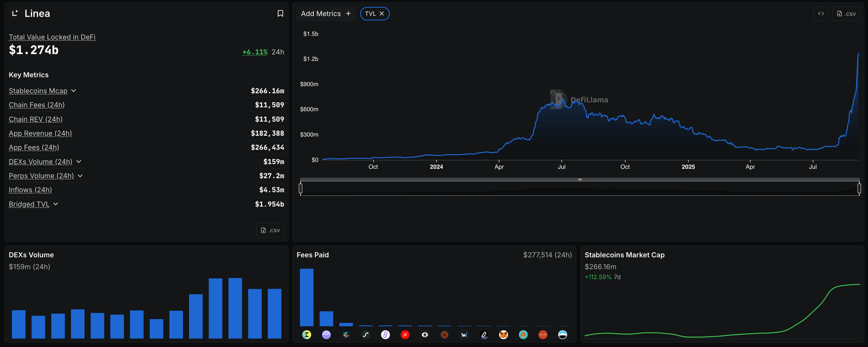Click the MetaMask fox icon
868x347 pixels.
pos(503,334)
